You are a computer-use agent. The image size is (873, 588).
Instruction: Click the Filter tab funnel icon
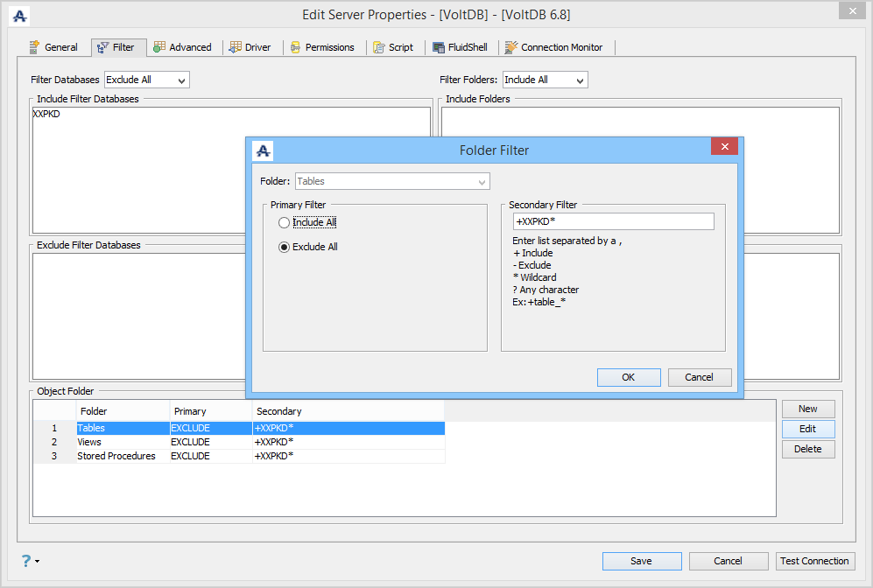102,48
